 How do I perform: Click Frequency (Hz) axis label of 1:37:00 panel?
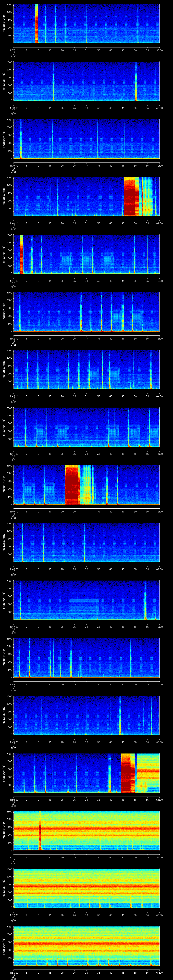pyautogui.click(x=4, y=24)
